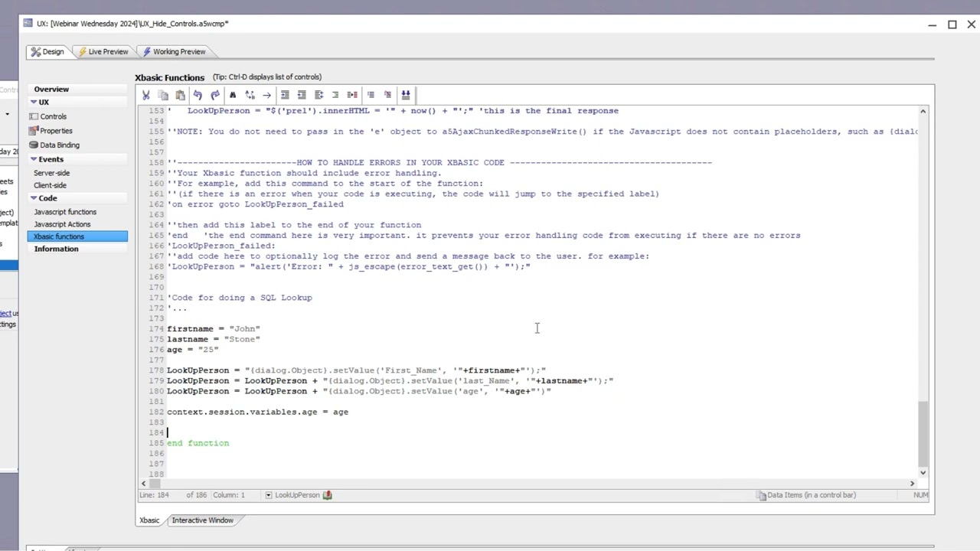
Task: Open Javascript functions in the Code section
Action: (x=65, y=212)
